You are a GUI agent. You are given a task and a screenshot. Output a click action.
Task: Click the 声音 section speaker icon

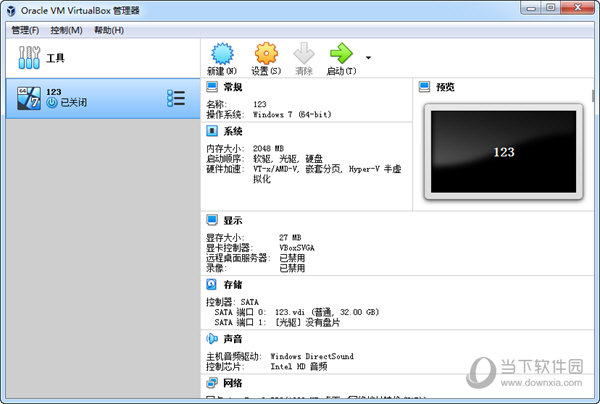click(212, 339)
